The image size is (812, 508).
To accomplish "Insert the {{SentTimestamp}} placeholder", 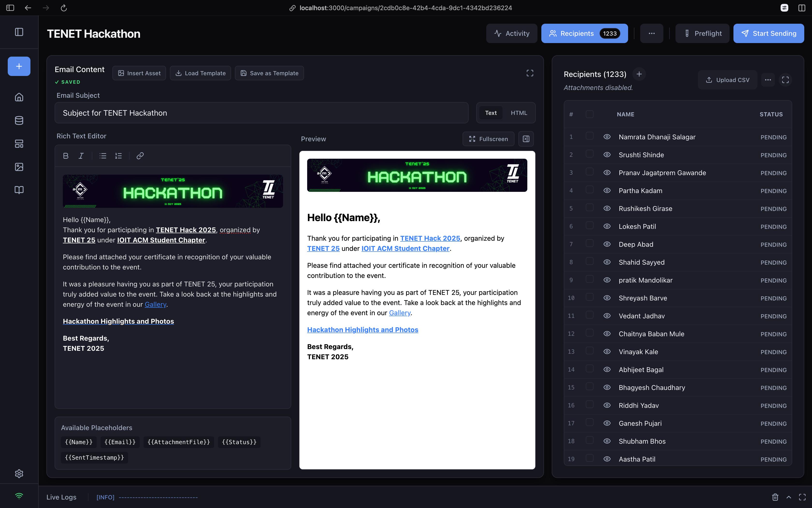I will click(x=95, y=458).
